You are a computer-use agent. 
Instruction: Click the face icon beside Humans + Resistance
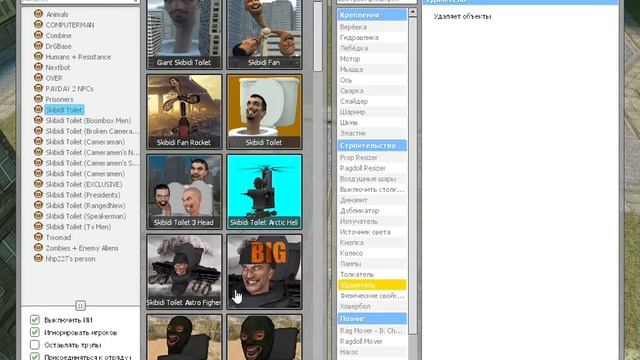38,56
